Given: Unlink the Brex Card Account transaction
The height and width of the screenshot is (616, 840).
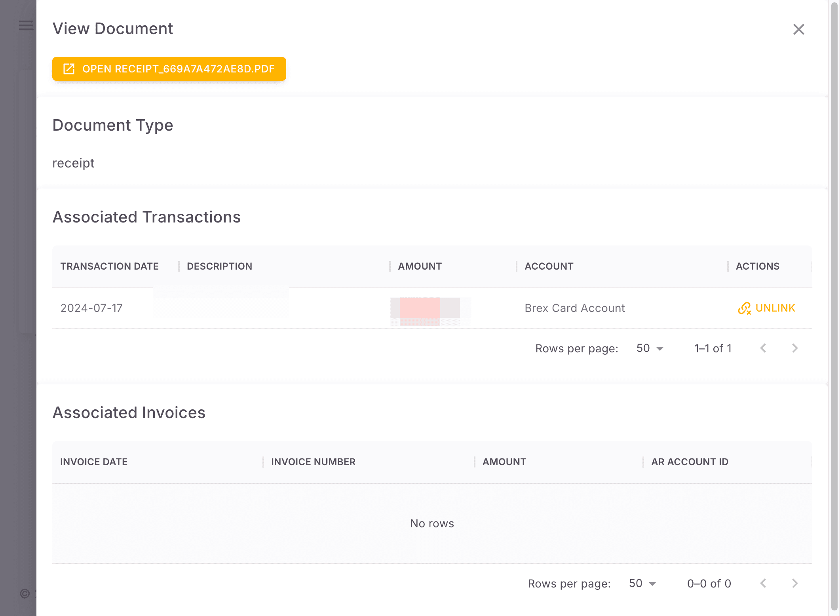Looking at the screenshot, I should point(774,308).
